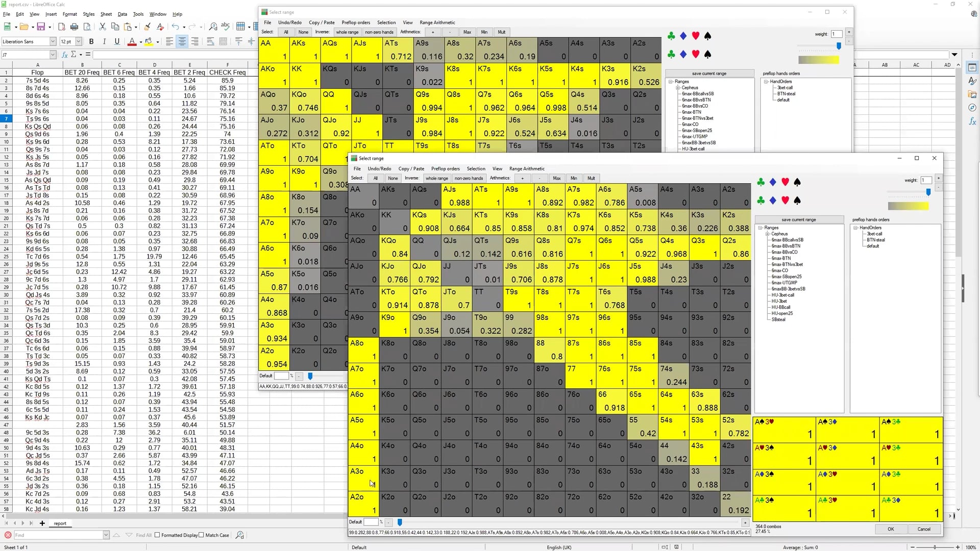Switch to the report sheet tab
Screen dimensions: 980x551
(x=60, y=523)
